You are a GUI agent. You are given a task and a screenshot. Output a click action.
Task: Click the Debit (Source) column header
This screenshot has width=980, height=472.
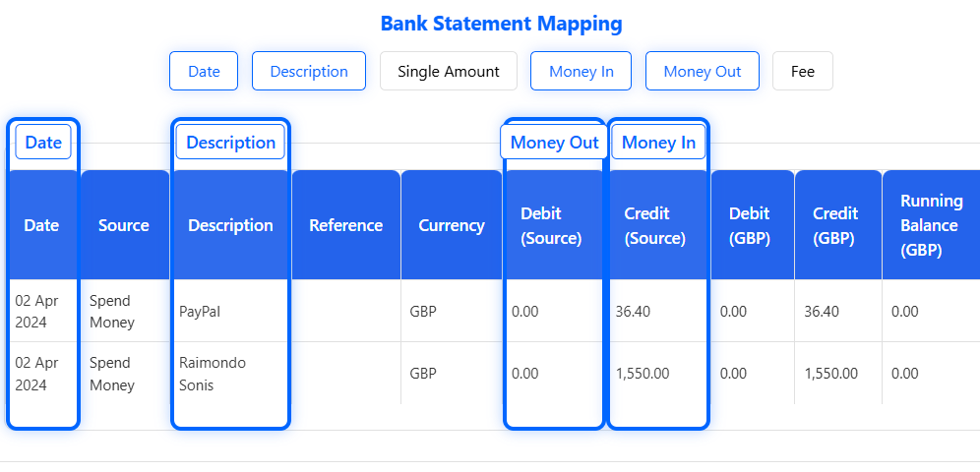click(x=552, y=225)
